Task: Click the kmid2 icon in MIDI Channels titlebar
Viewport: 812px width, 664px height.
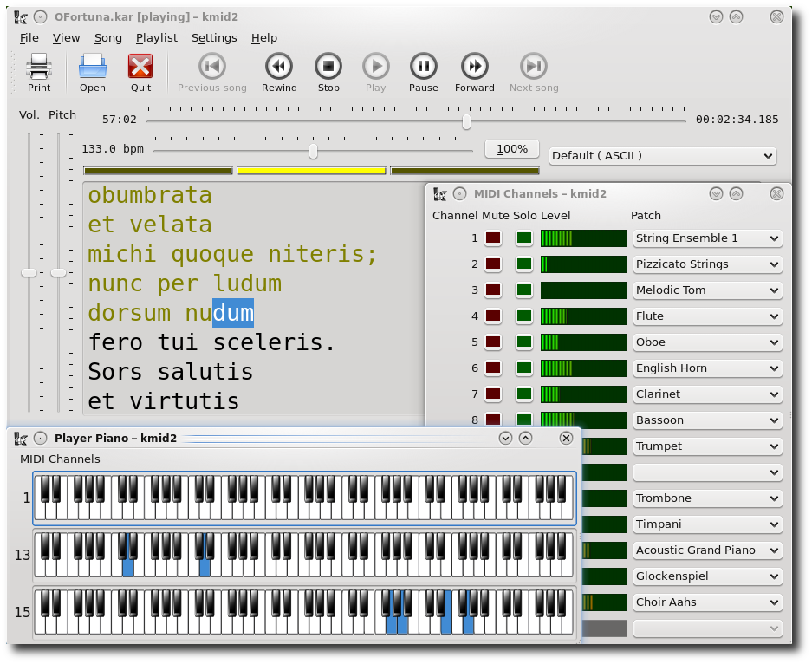Action: click(440, 194)
